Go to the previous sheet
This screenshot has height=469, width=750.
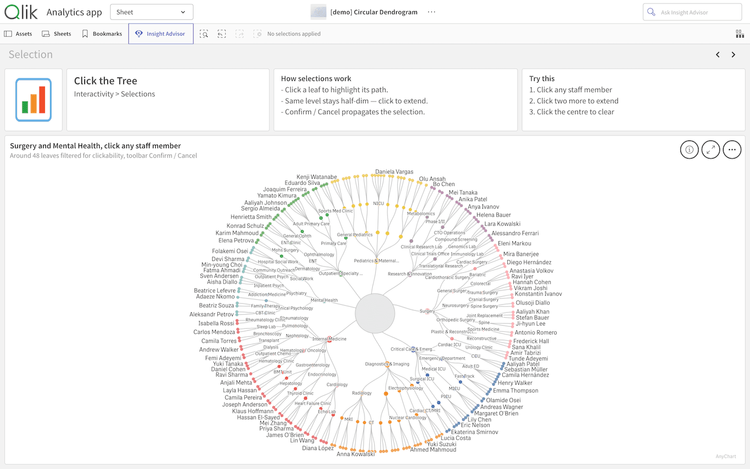tap(717, 55)
